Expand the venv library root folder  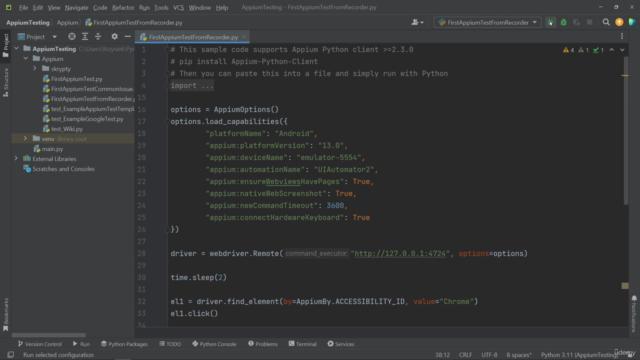pyautogui.click(x=25, y=138)
